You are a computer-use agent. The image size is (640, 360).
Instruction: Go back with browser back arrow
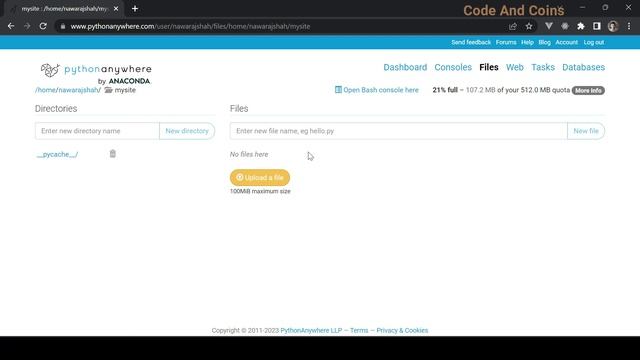click(x=11, y=26)
